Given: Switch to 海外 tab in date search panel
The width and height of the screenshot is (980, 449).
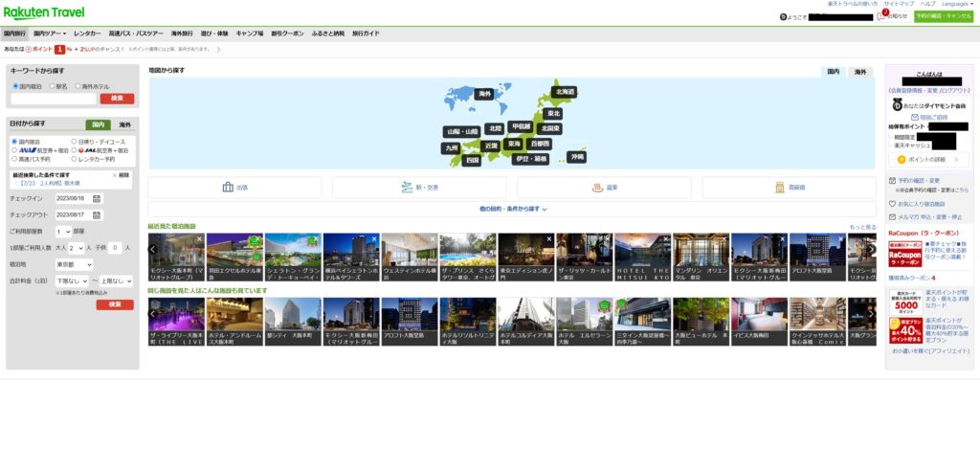Looking at the screenshot, I should [x=125, y=124].
